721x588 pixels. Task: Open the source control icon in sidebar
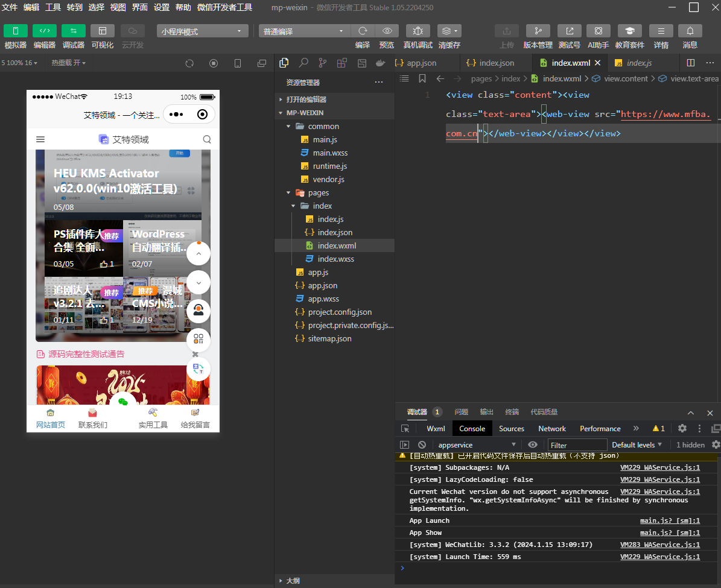[323, 63]
